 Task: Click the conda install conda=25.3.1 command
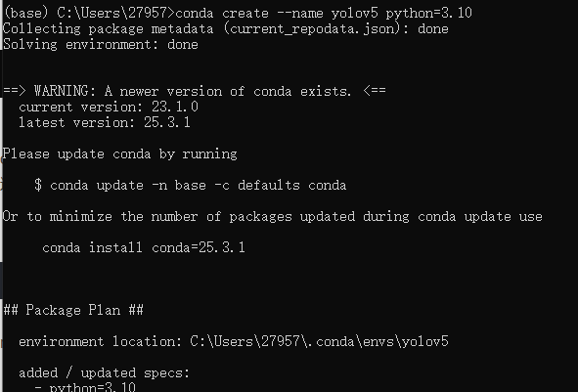click(x=144, y=247)
